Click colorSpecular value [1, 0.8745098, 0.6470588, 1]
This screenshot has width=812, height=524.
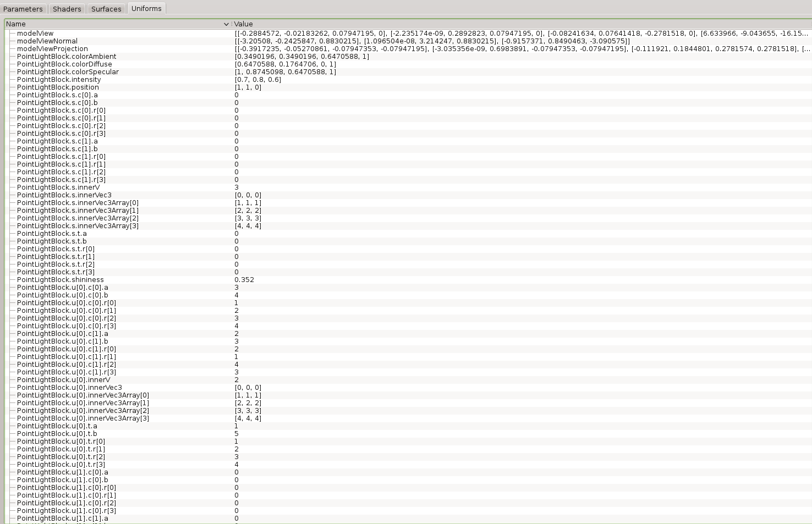click(286, 72)
